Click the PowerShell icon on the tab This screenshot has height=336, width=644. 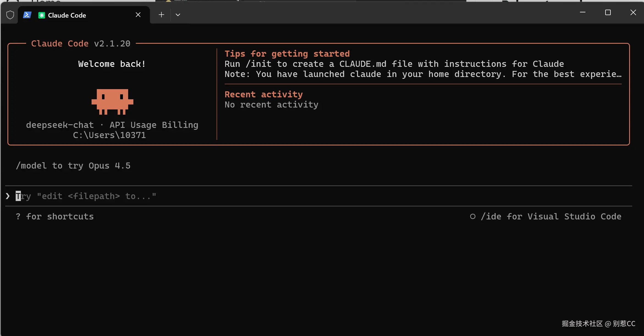tap(27, 15)
